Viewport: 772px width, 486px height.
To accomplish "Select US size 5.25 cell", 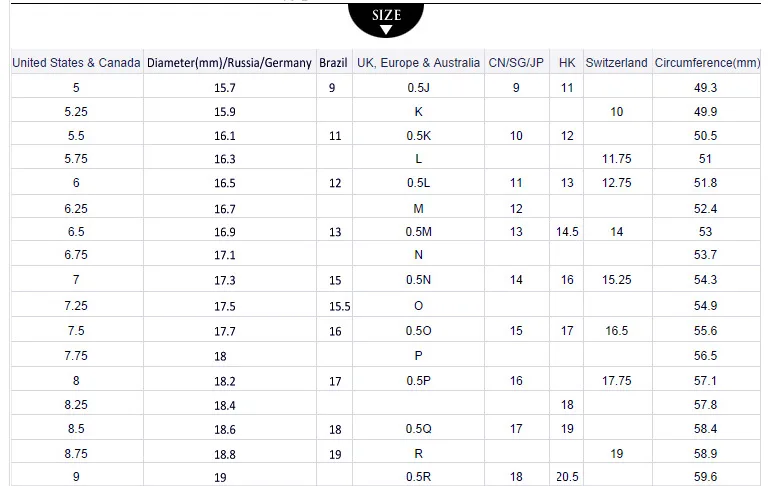I will (x=76, y=111).
